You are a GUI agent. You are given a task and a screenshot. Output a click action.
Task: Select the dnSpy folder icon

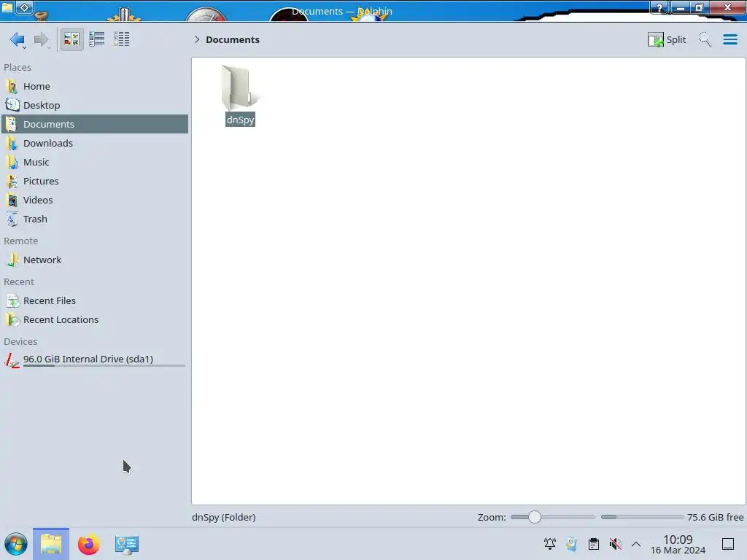tap(239, 87)
